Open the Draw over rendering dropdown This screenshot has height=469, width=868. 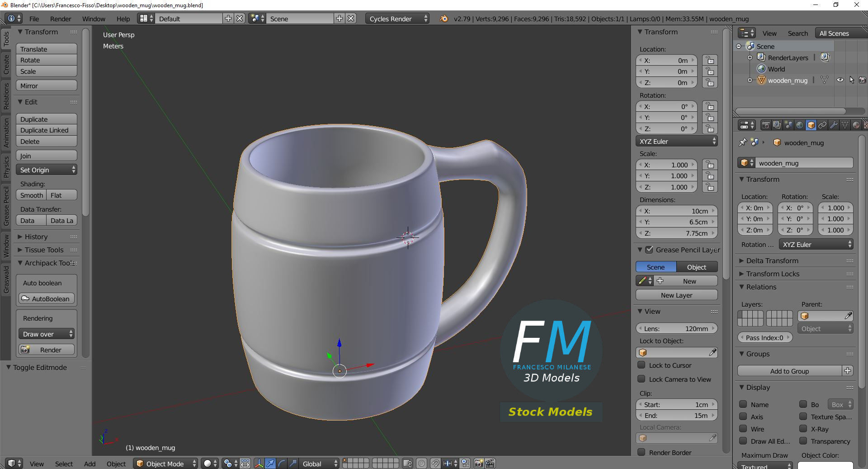[47, 334]
